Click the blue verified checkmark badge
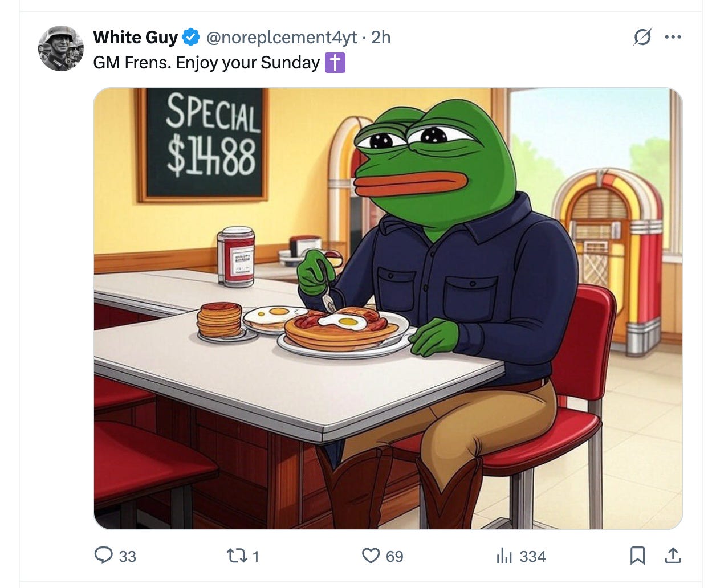This screenshot has height=588, width=708. click(x=191, y=38)
